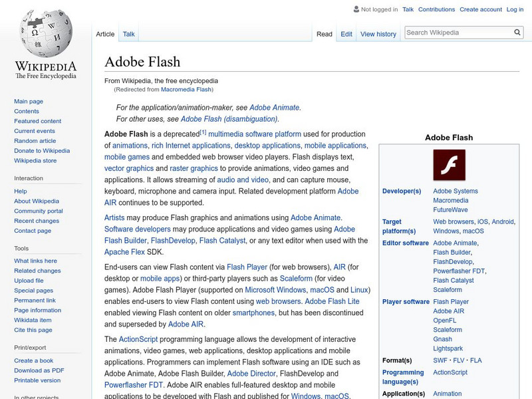Open the Edit tab
The width and height of the screenshot is (532, 399).
click(x=346, y=33)
